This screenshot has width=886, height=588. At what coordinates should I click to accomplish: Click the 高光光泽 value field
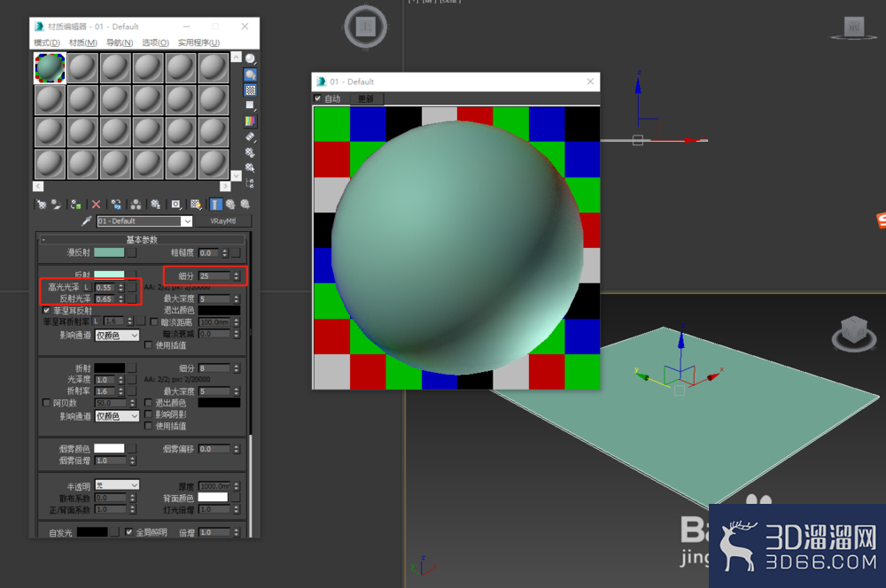tap(105, 288)
